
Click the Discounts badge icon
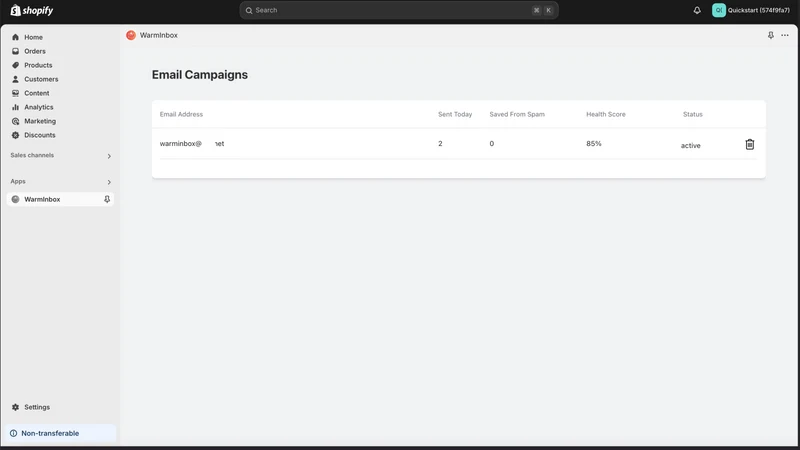tap(15, 135)
